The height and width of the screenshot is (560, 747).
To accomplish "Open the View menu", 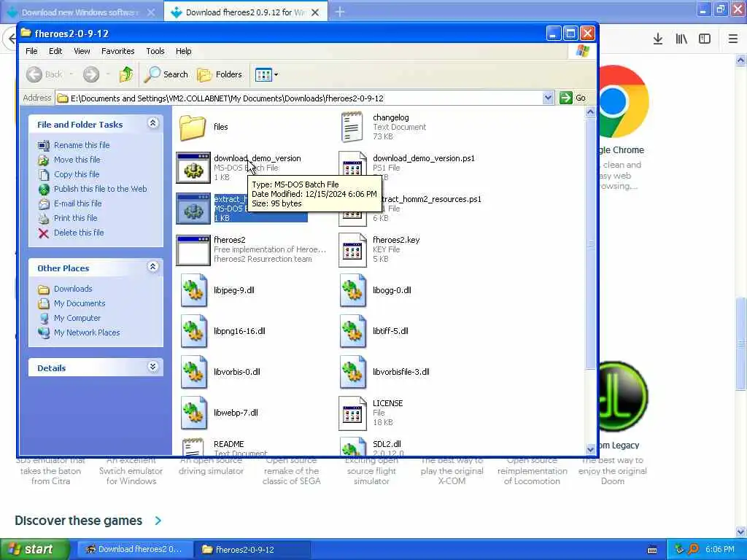I will coord(82,51).
